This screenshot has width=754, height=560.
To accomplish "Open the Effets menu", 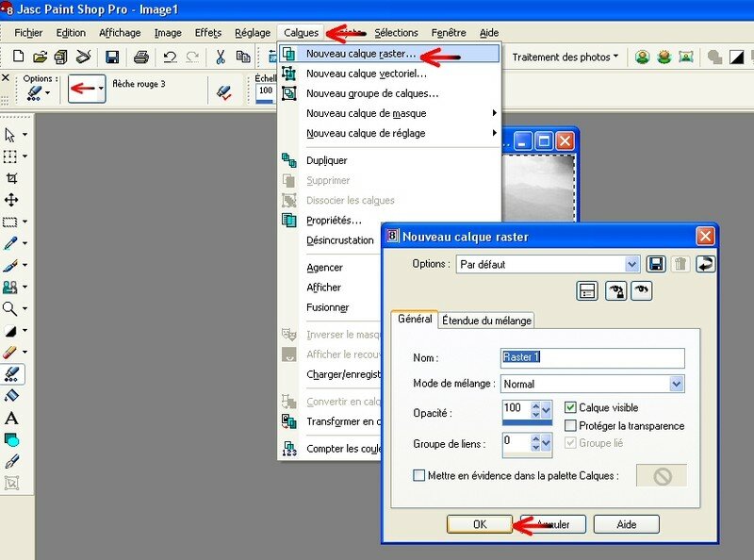I will coord(208,33).
